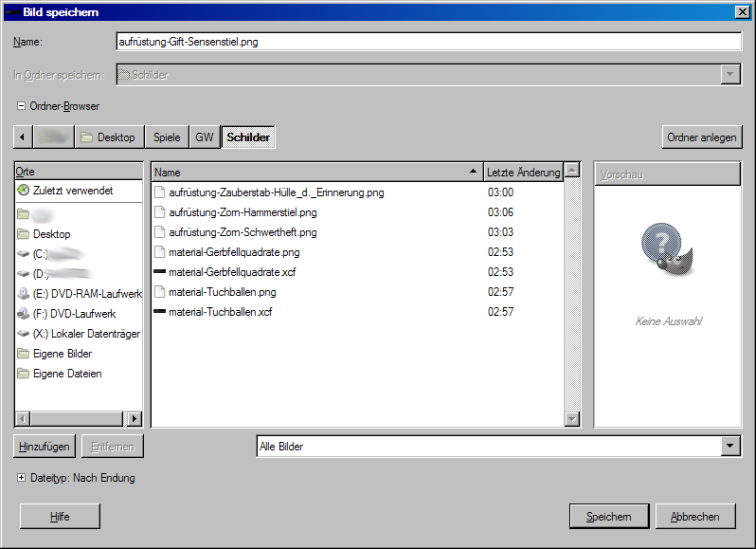Expand the Dateityp: Nach Endung section
The height and width of the screenshot is (549, 756).
pos(21,478)
